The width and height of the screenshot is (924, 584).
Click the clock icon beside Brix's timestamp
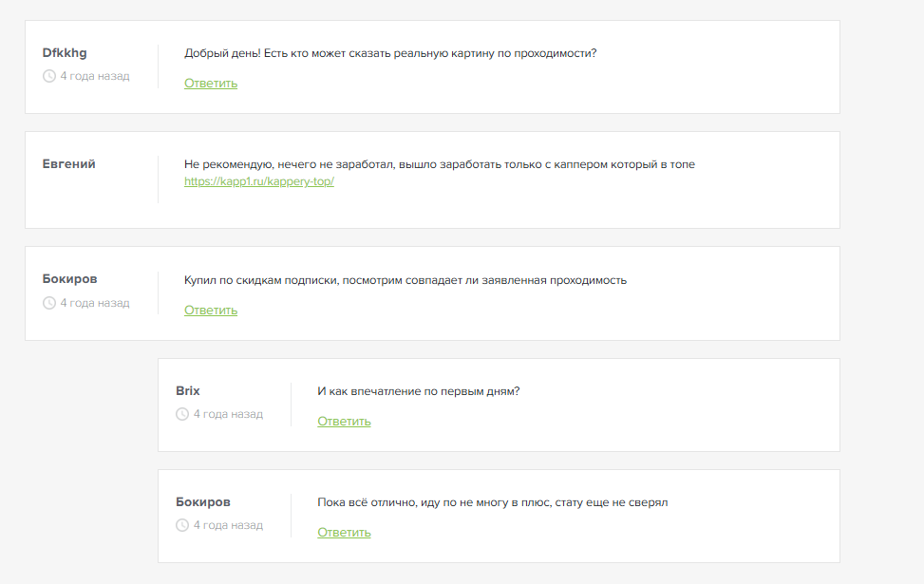coord(182,413)
